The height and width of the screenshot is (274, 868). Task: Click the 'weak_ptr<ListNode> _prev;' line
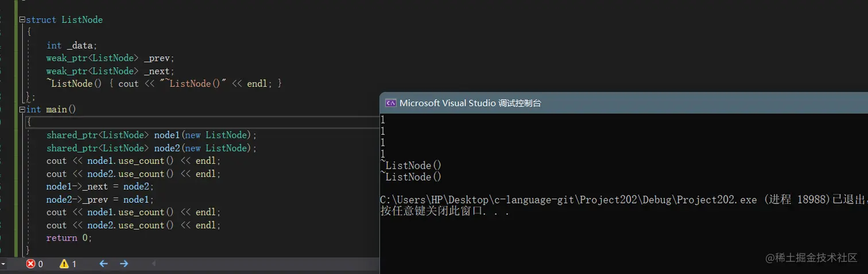click(x=110, y=58)
